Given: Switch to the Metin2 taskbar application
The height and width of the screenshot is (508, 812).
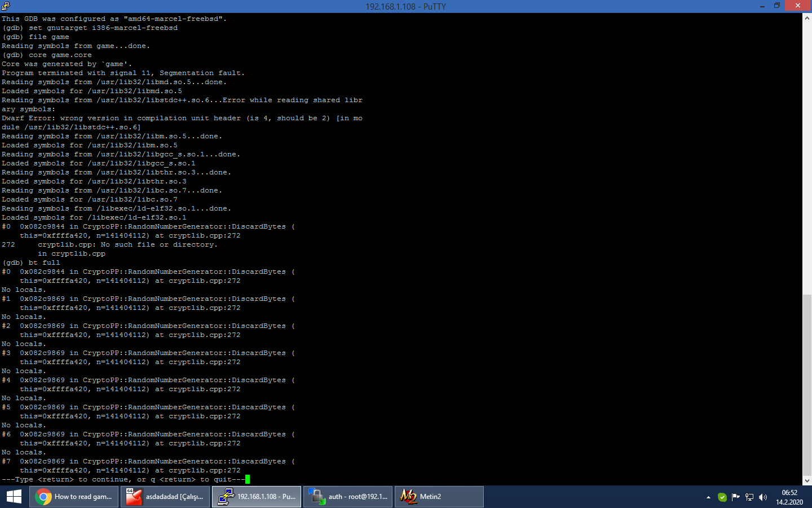Looking at the screenshot, I should point(439,497).
